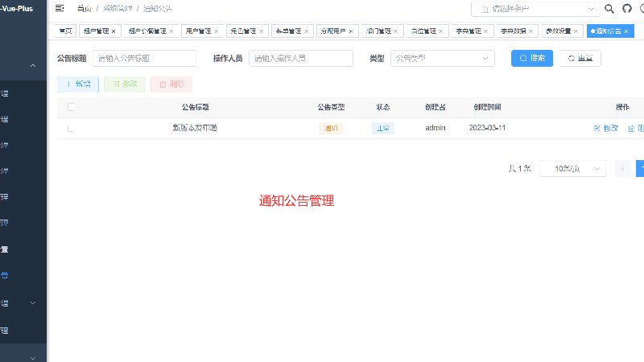The width and height of the screenshot is (644, 362).
Task: Close the 字典数据 tab via its ×
Action: click(x=531, y=31)
